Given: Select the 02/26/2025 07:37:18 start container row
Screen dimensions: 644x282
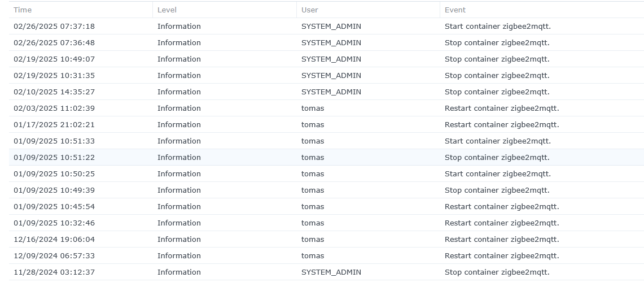Looking at the screenshot, I should (x=54, y=27).
